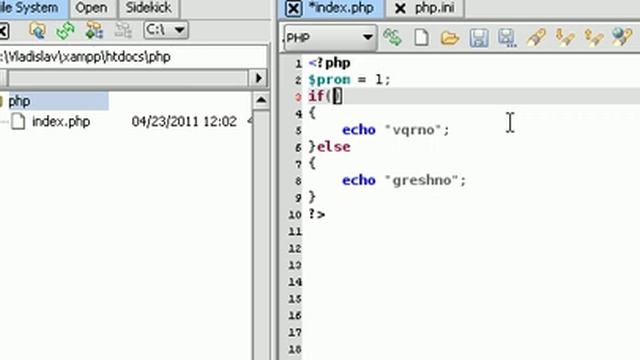Image resolution: width=640 pixels, height=360 pixels.
Task: Click the open folder icon in editor toolbar
Action: [450, 38]
